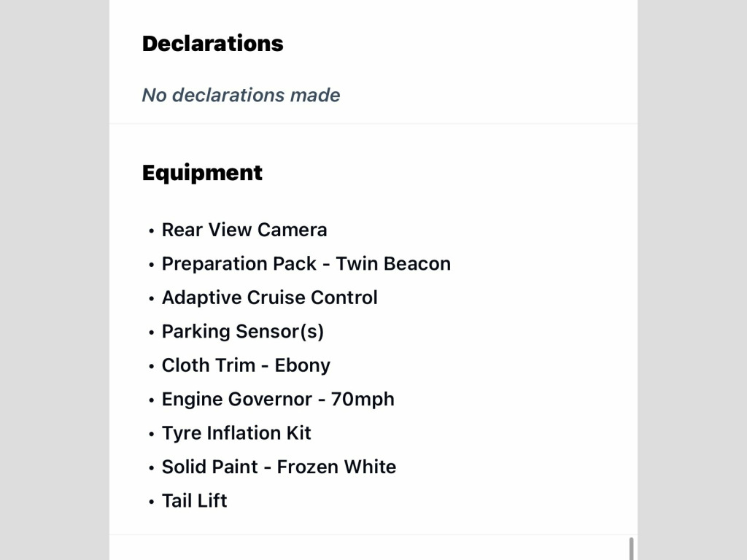Click the page scrollbar thumb
The image size is (747, 560).
pyautogui.click(x=631, y=548)
